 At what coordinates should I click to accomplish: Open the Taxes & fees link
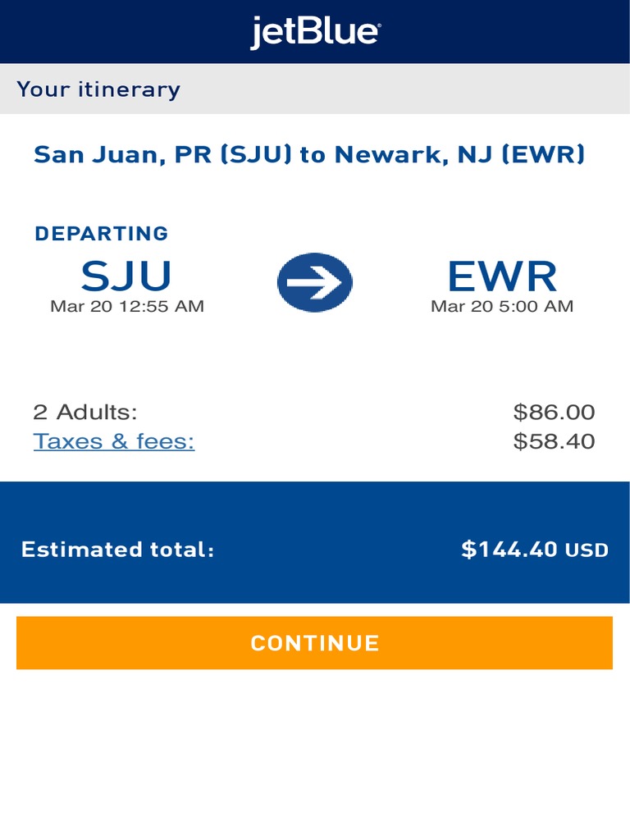(114, 441)
